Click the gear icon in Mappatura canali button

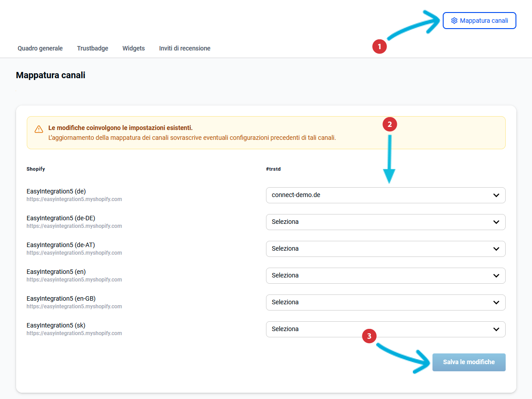pyautogui.click(x=454, y=21)
